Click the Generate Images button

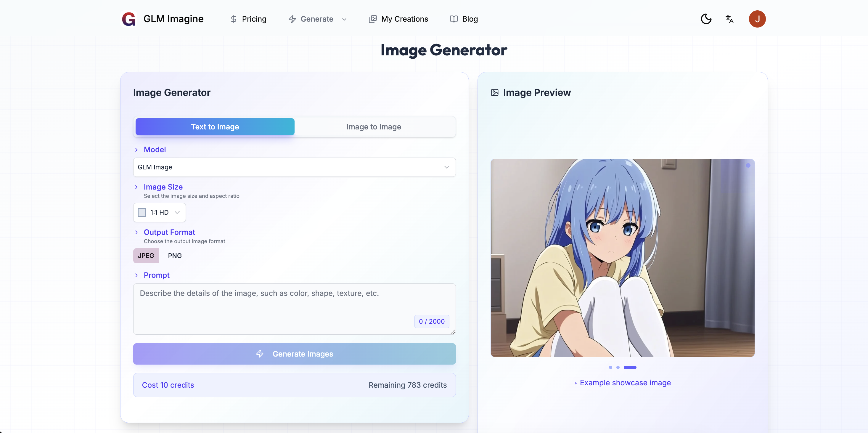point(294,354)
